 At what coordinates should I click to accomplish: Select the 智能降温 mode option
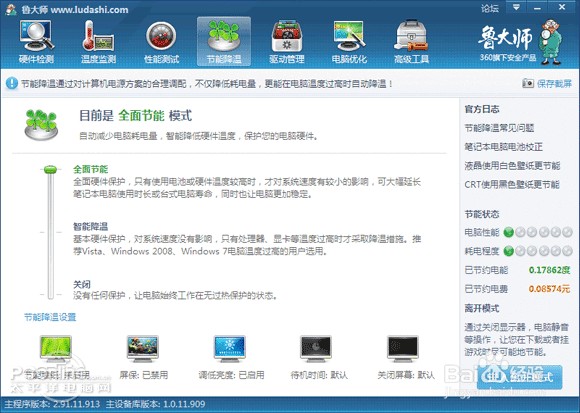pyautogui.click(x=91, y=227)
